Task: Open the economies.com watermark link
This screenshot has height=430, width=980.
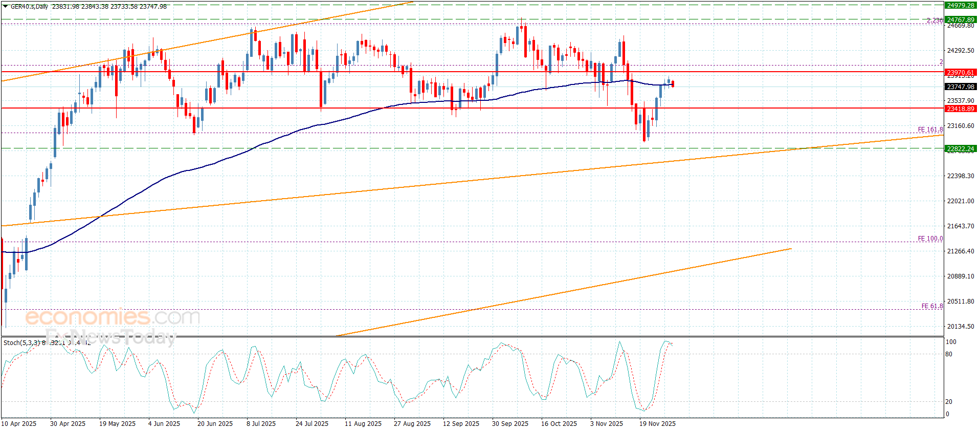Action: click(x=113, y=317)
